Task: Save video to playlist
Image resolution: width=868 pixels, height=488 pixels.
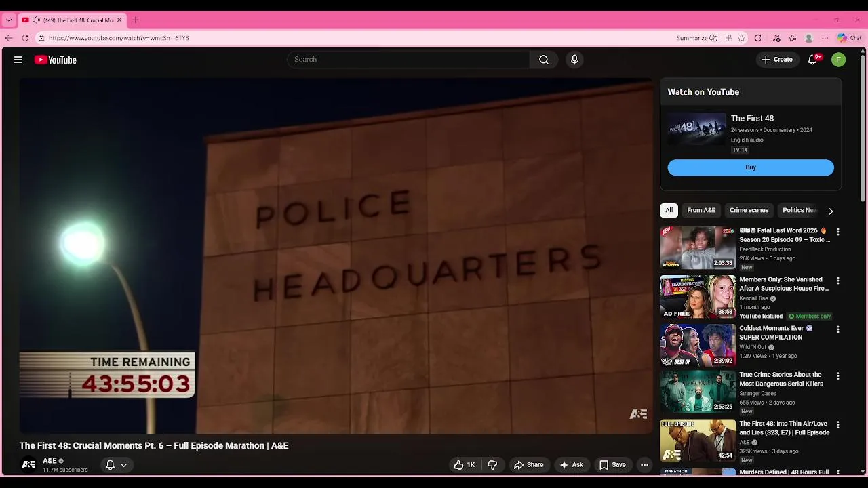Action: click(x=612, y=465)
